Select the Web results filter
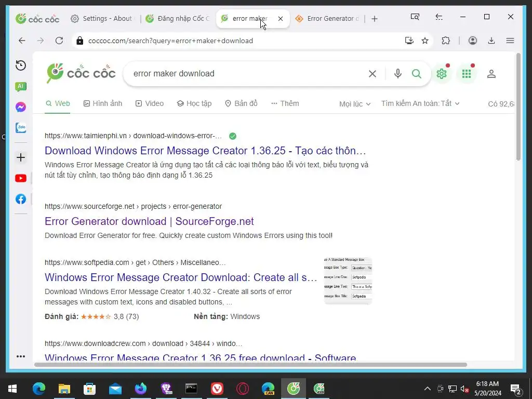 tap(58, 103)
